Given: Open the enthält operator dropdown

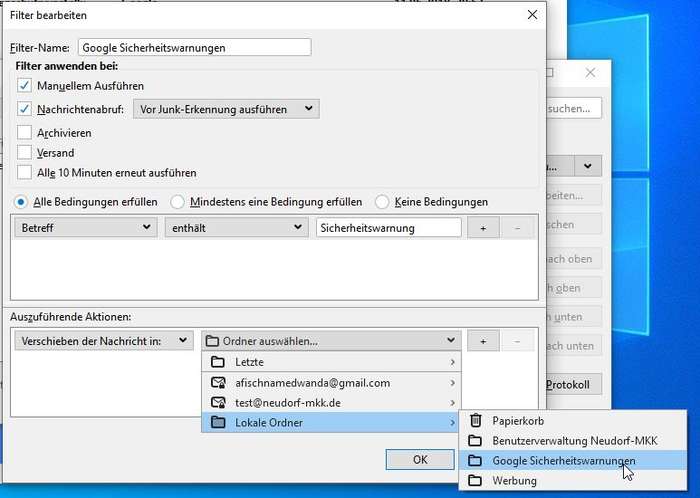Looking at the screenshot, I should click(x=236, y=228).
